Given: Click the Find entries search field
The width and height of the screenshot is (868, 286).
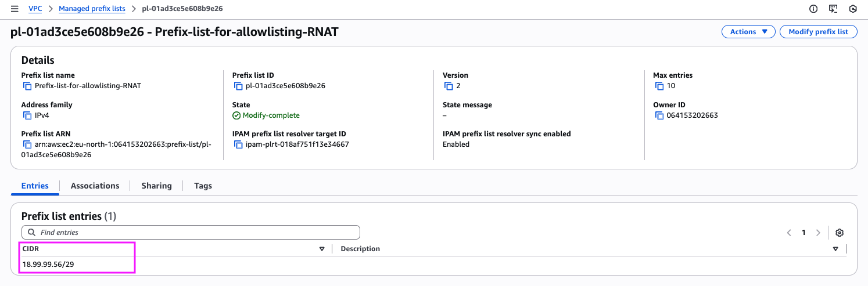Looking at the screenshot, I should pos(191,233).
